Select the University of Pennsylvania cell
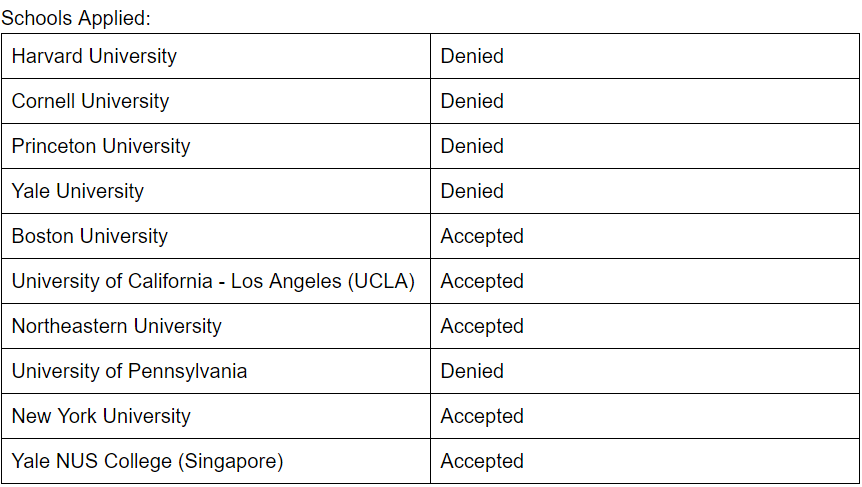 [129, 371]
